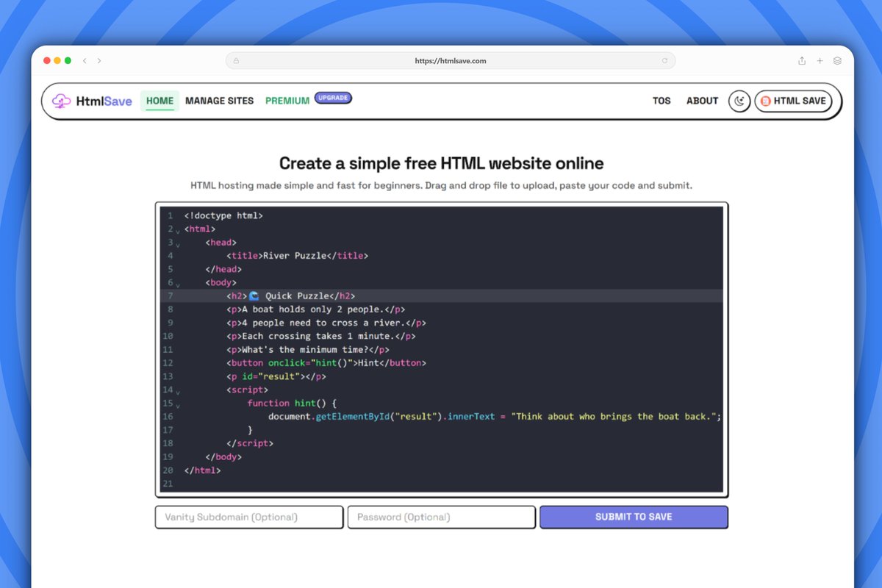
Task: Click the HtmlSave cloud logo
Action: click(x=62, y=101)
